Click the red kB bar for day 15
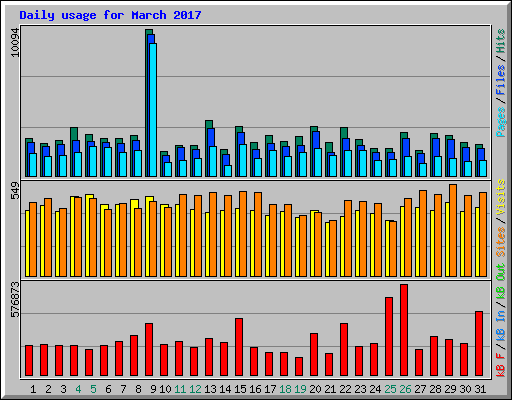 (239, 347)
